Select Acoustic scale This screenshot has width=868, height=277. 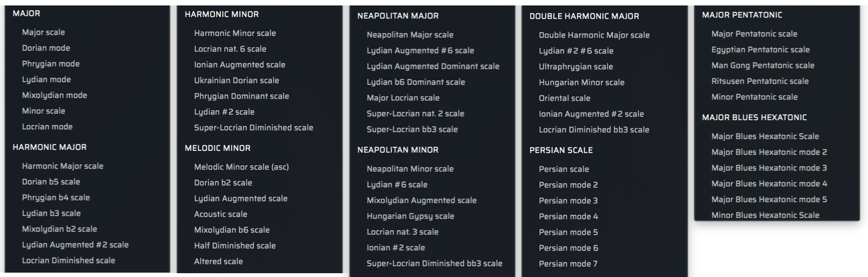(x=221, y=214)
